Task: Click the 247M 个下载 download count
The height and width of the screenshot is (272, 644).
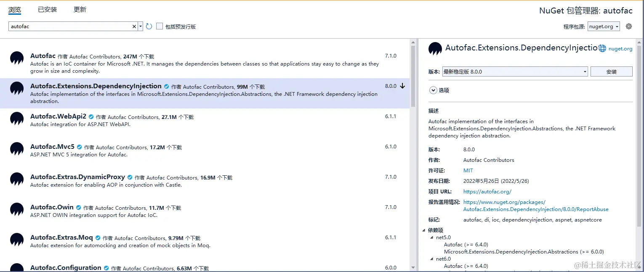Action: [138, 56]
